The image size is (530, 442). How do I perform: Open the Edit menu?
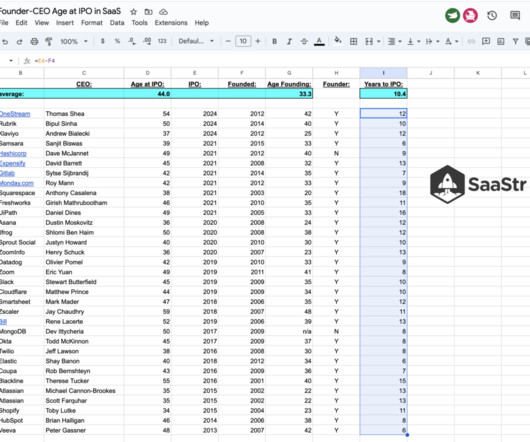(21, 23)
